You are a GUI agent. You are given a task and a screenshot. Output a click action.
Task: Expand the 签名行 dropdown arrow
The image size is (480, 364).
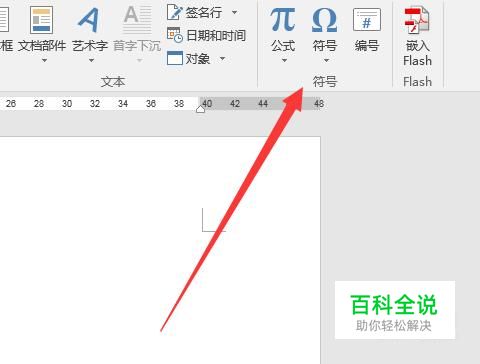pyautogui.click(x=234, y=13)
